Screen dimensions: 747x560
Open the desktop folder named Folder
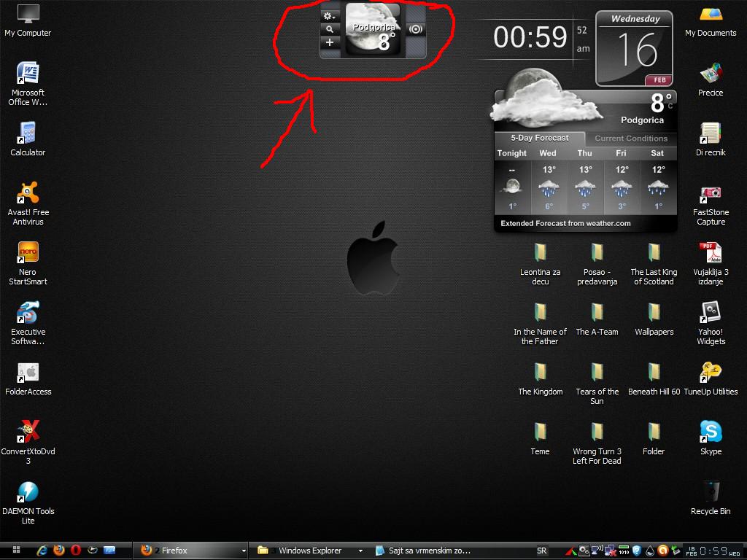point(654,438)
